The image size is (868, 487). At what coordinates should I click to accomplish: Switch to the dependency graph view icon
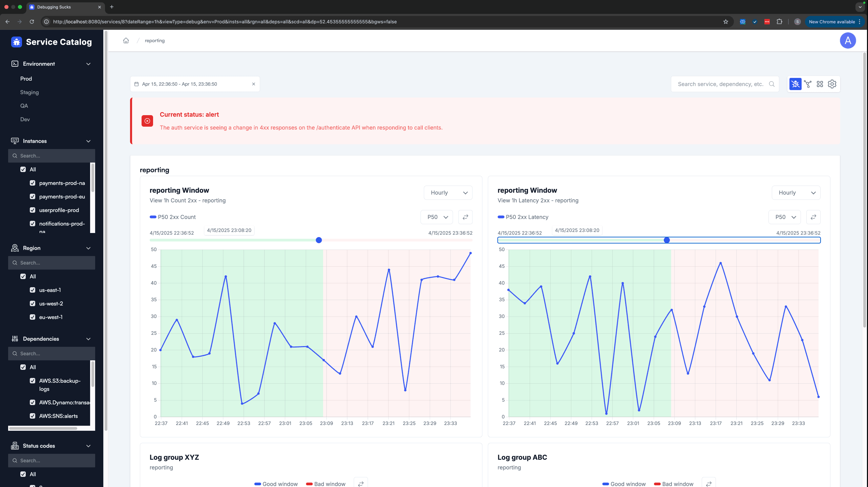tap(808, 84)
